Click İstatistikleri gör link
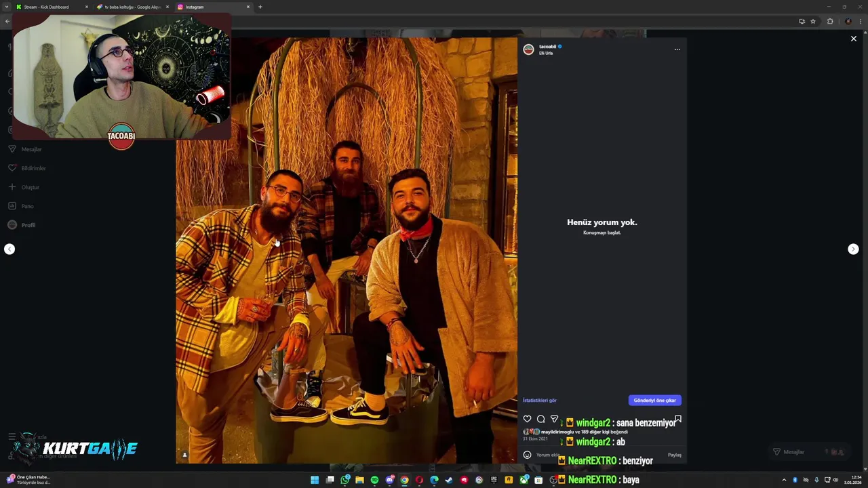868x488 pixels. 539,401
